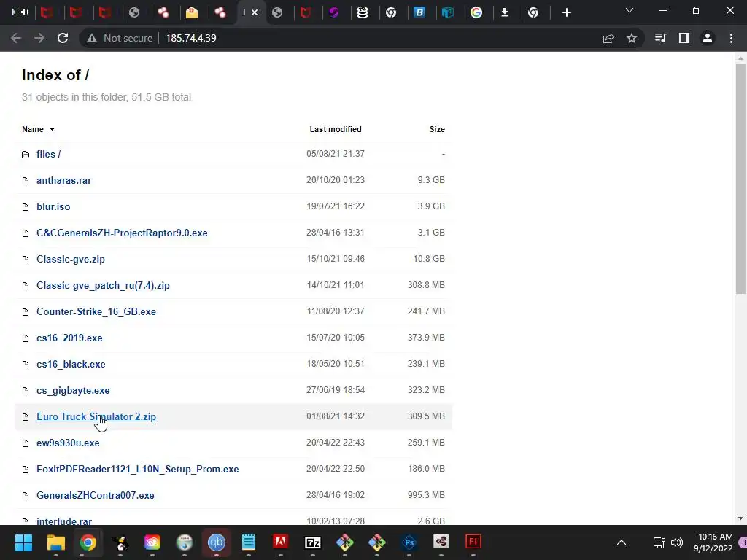
Task: Open the Adobe Flash taskbar icon
Action: [x=473, y=542]
